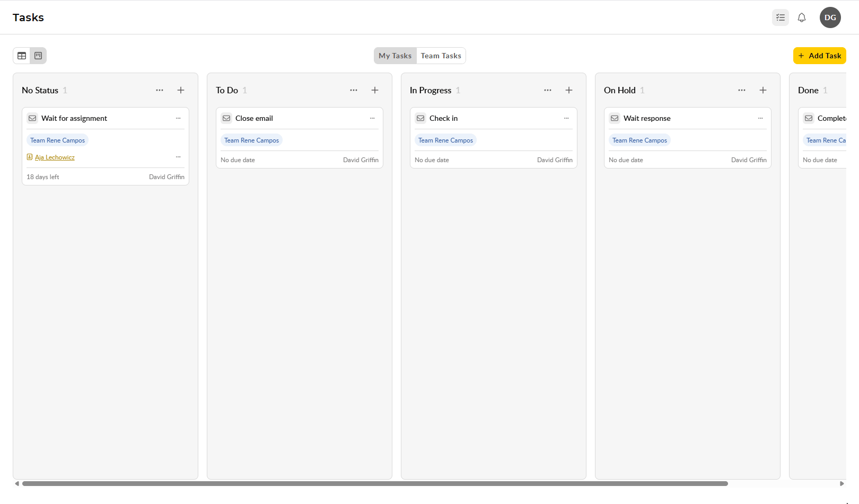
Task: Click email icon on Wait response card
Action: (615, 118)
